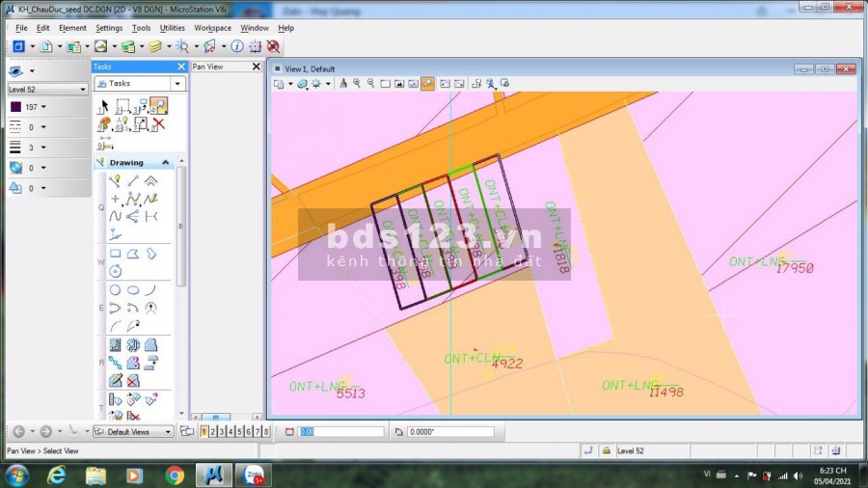The width and height of the screenshot is (868, 488).
Task: Toggle view window 7 button
Action: coord(258,431)
